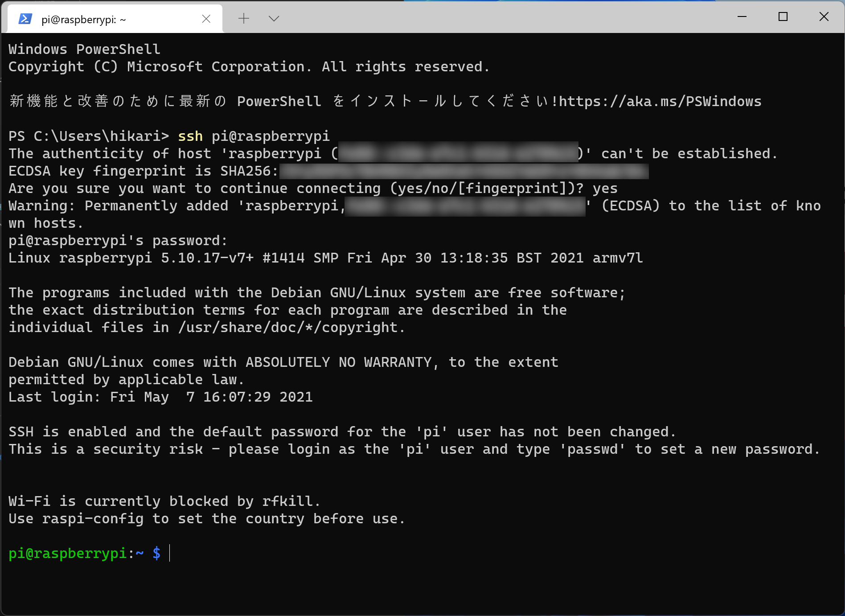Click the Linux kernel version line

325,258
